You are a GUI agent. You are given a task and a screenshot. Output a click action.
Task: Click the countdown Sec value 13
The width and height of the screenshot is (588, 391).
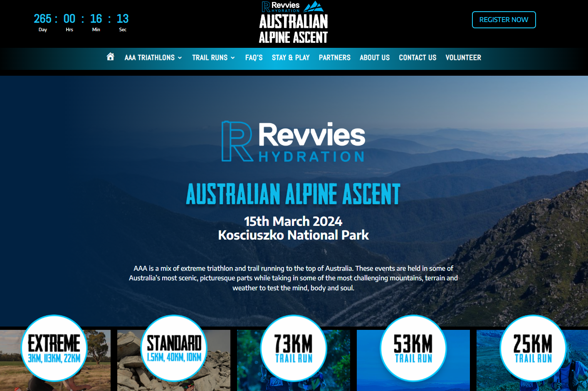click(x=123, y=19)
